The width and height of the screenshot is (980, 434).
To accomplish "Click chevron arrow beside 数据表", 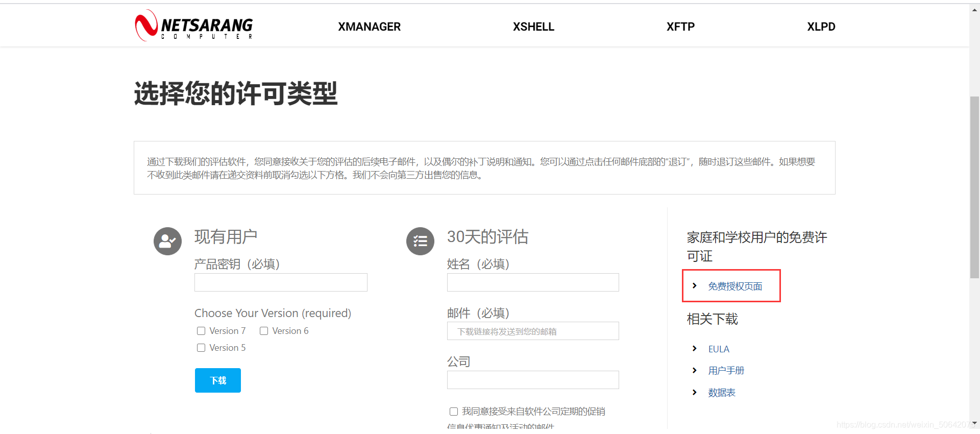I will [694, 392].
